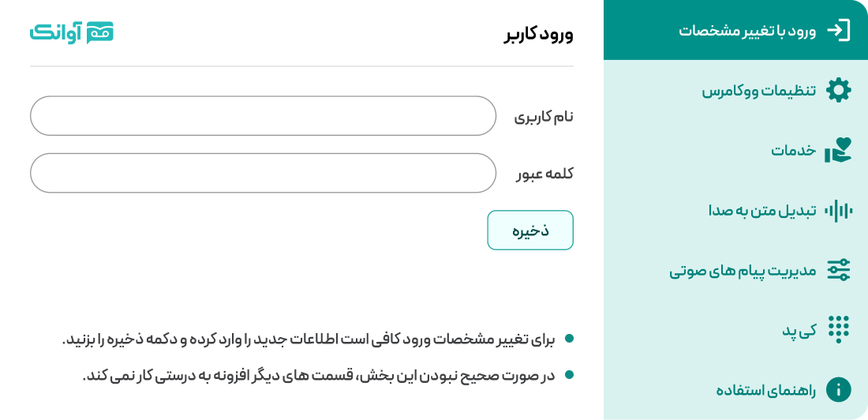Open 'مدیریت پیام های صوتی' menu entry
The width and height of the screenshot is (868, 420).
743,270
